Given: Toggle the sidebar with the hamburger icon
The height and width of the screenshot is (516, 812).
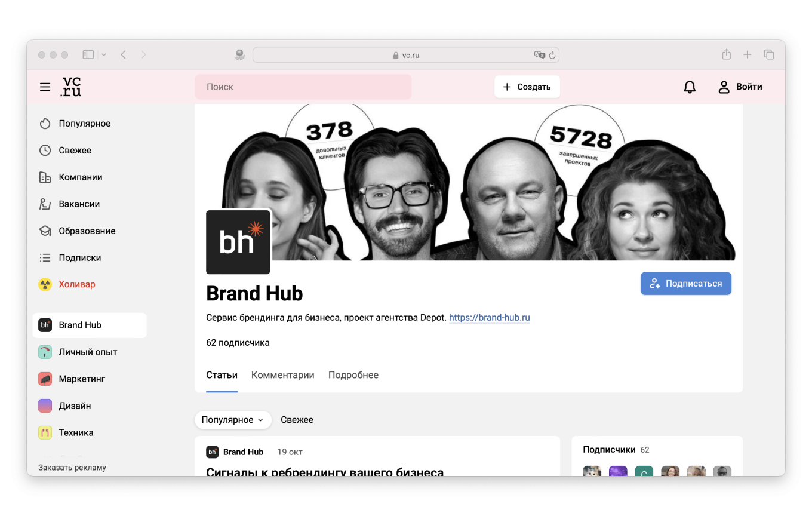Looking at the screenshot, I should point(45,87).
